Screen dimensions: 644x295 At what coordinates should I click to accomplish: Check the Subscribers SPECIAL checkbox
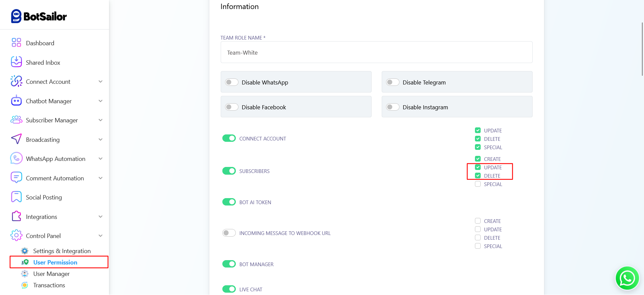[478, 184]
